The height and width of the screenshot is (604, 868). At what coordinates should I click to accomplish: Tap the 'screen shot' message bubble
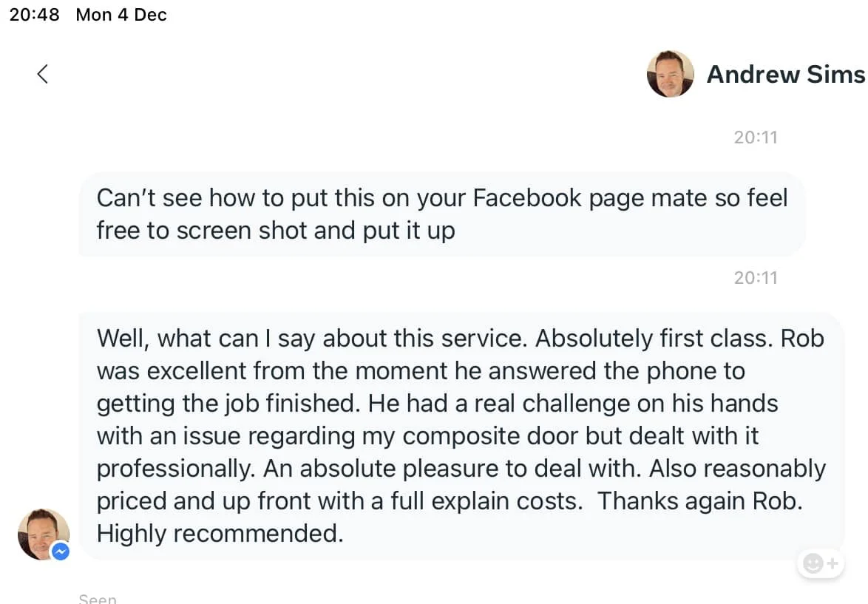click(x=441, y=214)
